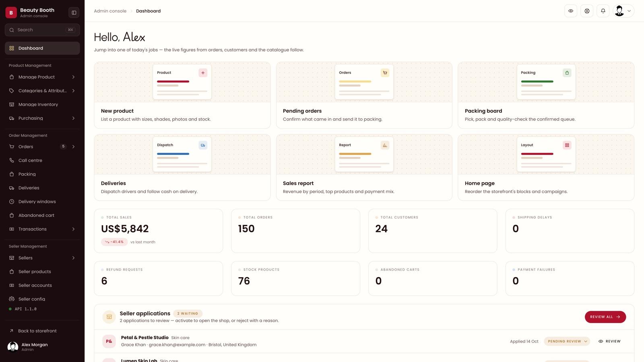The height and width of the screenshot is (362, 644).
Task: Toggle the eye icon in the top bar
Action: tap(571, 11)
